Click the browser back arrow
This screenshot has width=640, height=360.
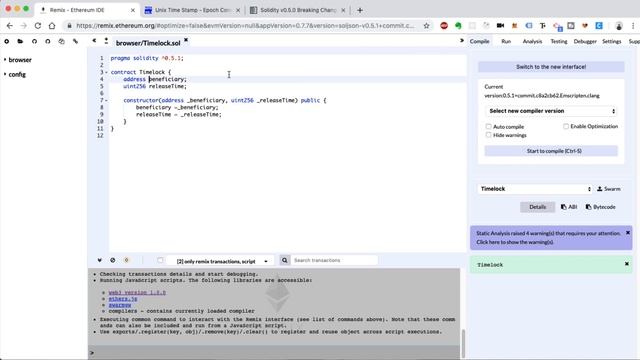[x=10, y=26]
